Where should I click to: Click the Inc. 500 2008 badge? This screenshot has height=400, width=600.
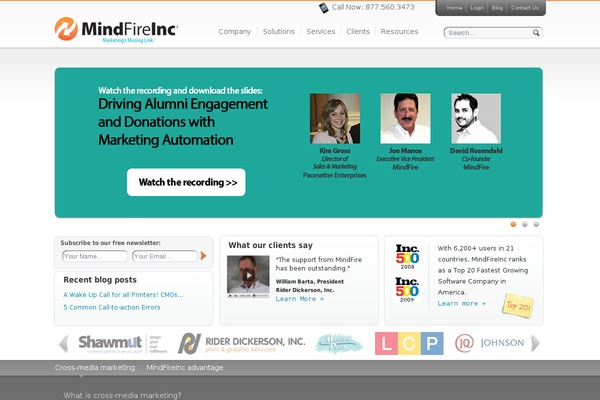tap(407, 256)
